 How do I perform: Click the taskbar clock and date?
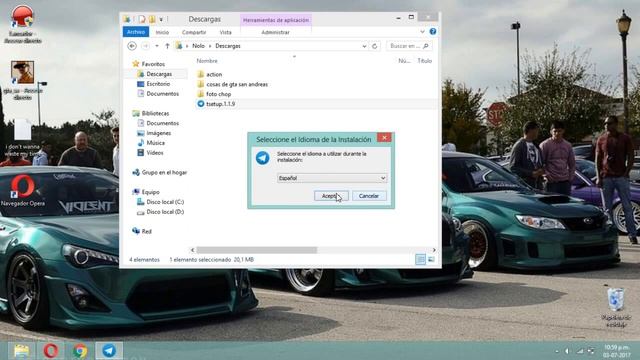click(616, 351)
